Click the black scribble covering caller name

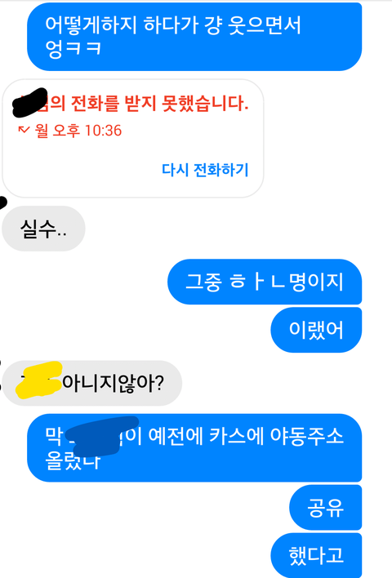(30, 102)
